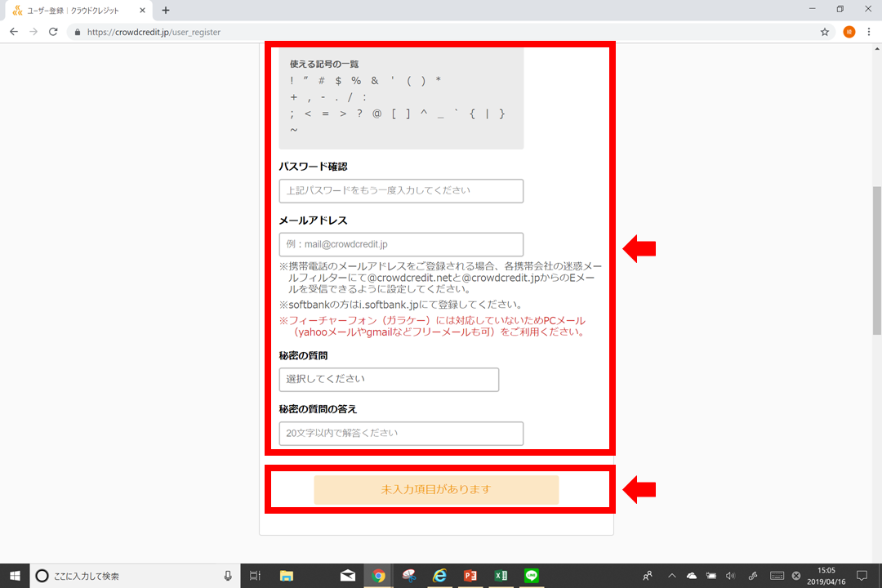
Task: Bookmark this page with the star icon
Action: [x=825, y=32]
